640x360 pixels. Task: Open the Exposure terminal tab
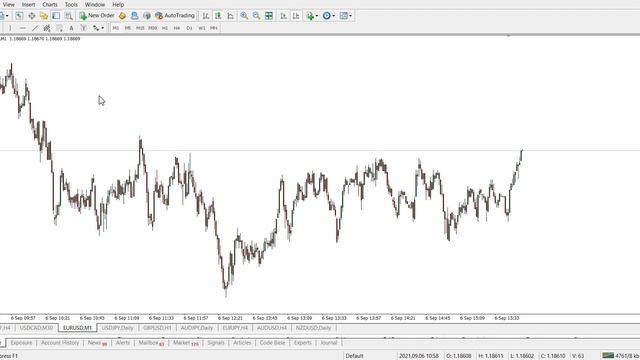pos(21,343)
